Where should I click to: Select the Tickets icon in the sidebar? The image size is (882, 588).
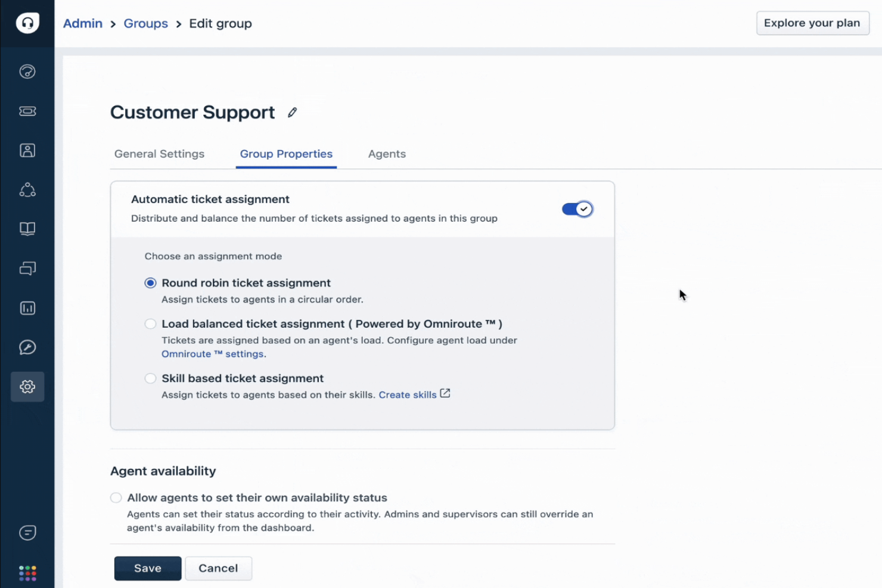[x=27, y=111]
